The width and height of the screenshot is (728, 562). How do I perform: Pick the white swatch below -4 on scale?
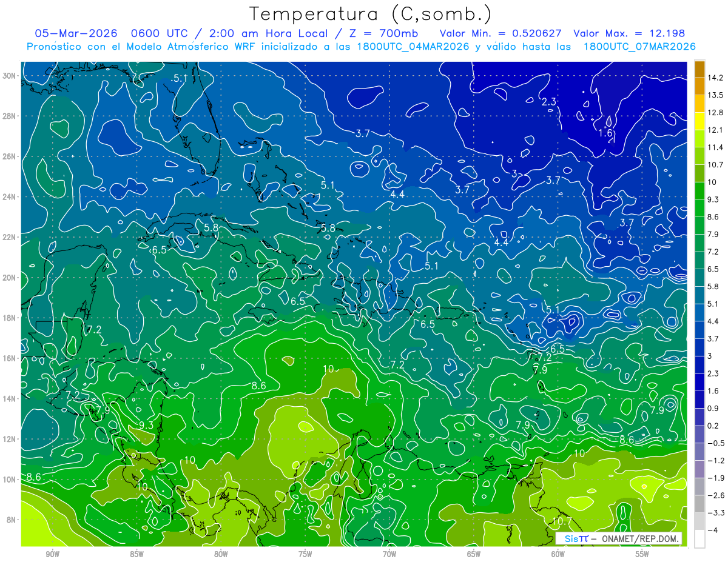click(699, 539)
